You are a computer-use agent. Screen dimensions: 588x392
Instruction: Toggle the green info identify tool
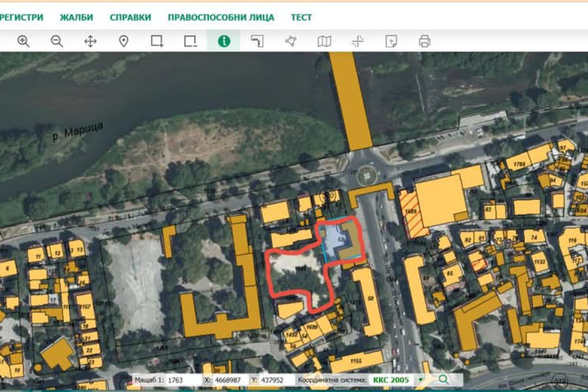click(x=224, y=41)
